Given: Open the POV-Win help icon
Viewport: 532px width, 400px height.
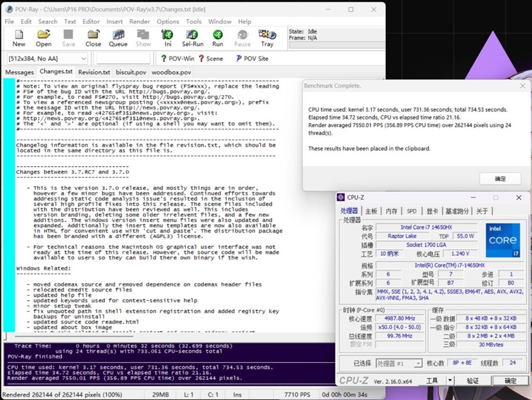Looking at the screenshot, I should click(x=176, y=58).
